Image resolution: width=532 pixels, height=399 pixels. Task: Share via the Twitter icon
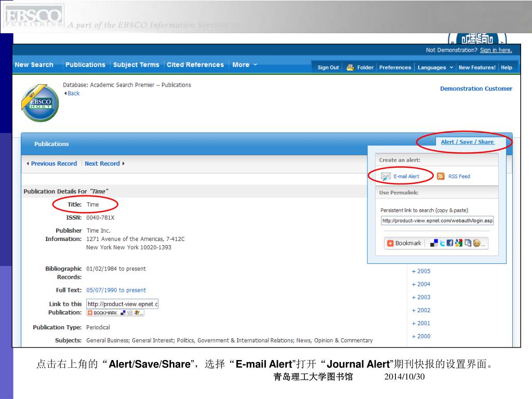click(x=442, y=243)
